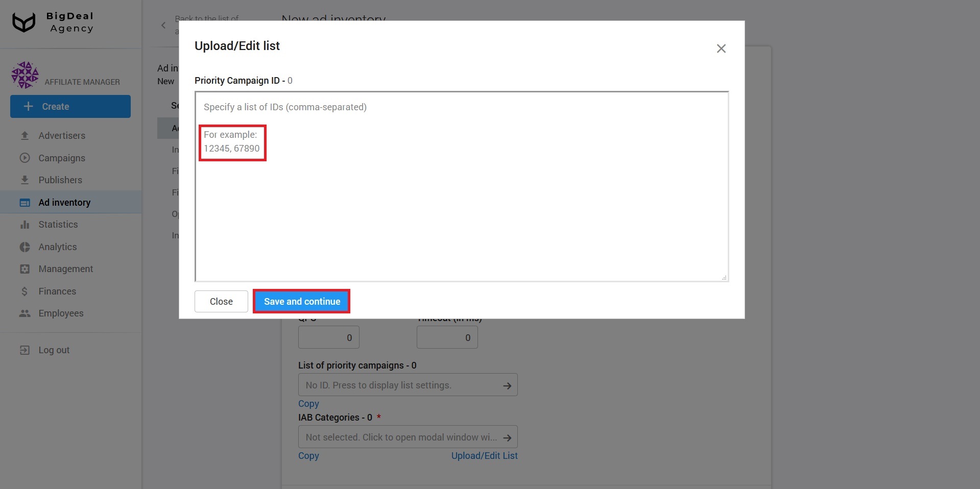The width and height of the screenshot is (980, 489).
Task: Open the Employees people icon
Action: [25, 313]
